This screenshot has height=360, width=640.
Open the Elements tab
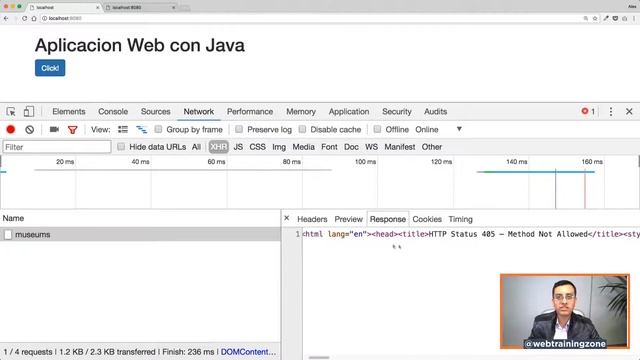(x=69, y=111)
